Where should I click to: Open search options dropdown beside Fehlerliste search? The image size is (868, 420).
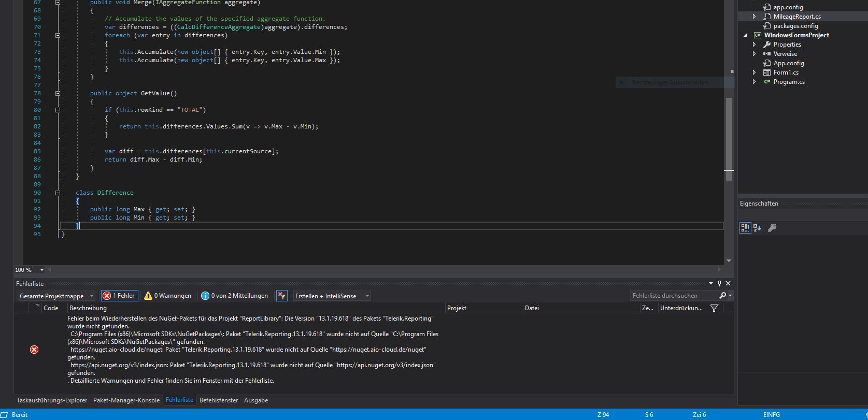click(730, 296)
